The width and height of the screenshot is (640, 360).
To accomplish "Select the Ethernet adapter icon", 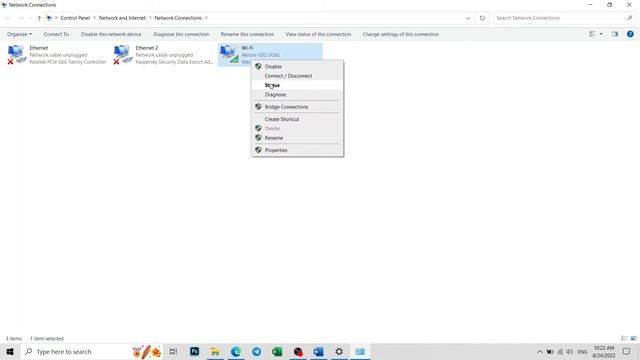I will coord(16,54).
